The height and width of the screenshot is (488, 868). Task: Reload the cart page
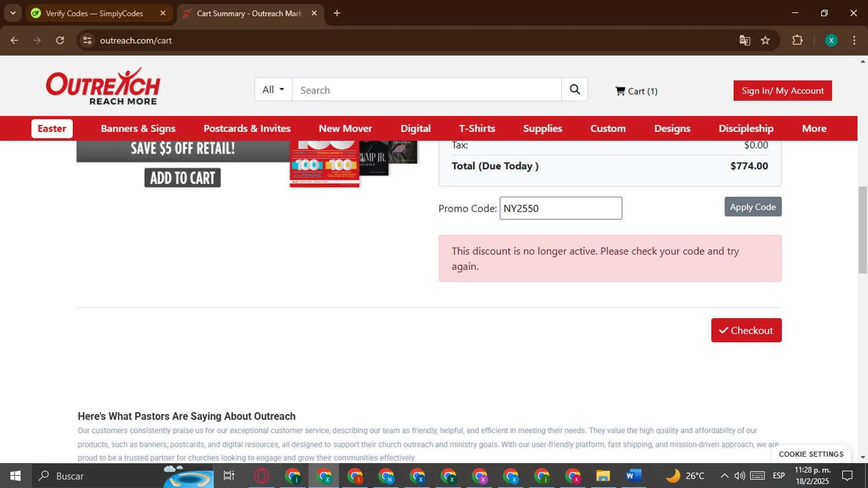(x=60, y=41)
